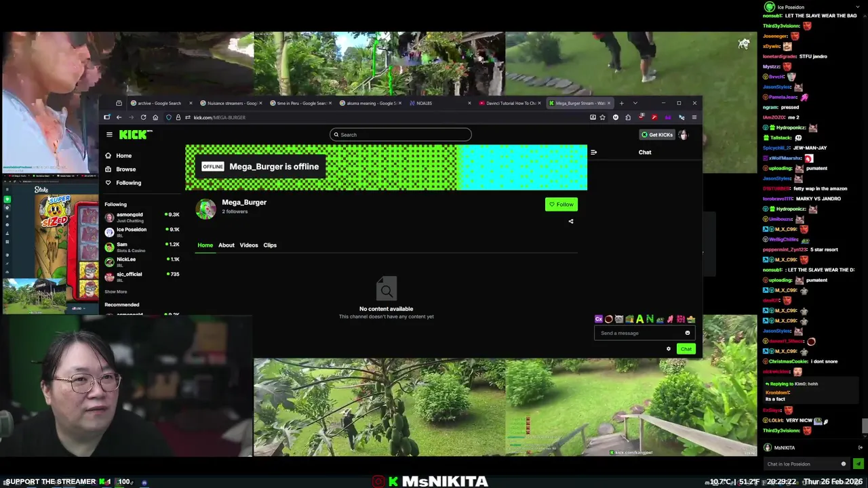Close the archive Google Search tab
Image resolution: width=868 pixels, height=488 pixels.
191,103
